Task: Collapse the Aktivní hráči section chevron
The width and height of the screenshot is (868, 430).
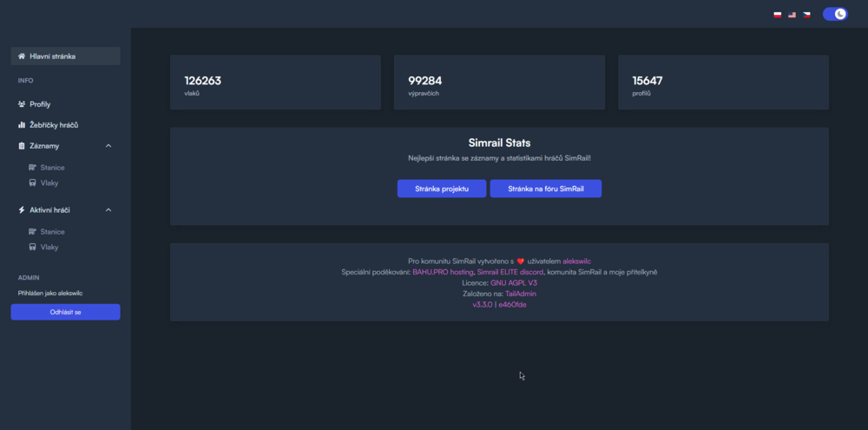Action: point(108,210)
